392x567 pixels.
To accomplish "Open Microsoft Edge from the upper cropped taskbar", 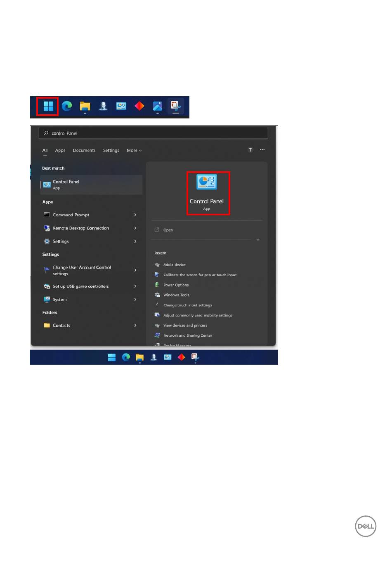I will pyautogui.click(x=67, y=106).
